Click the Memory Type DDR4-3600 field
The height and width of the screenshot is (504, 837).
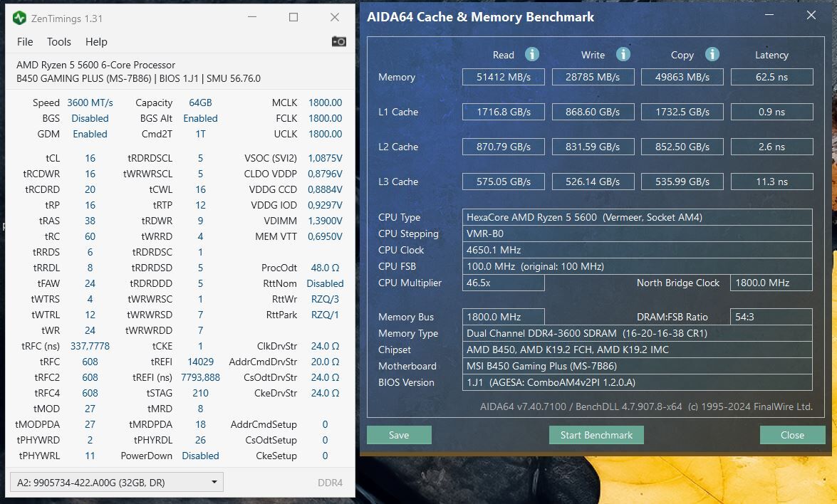tap(638, 333)
